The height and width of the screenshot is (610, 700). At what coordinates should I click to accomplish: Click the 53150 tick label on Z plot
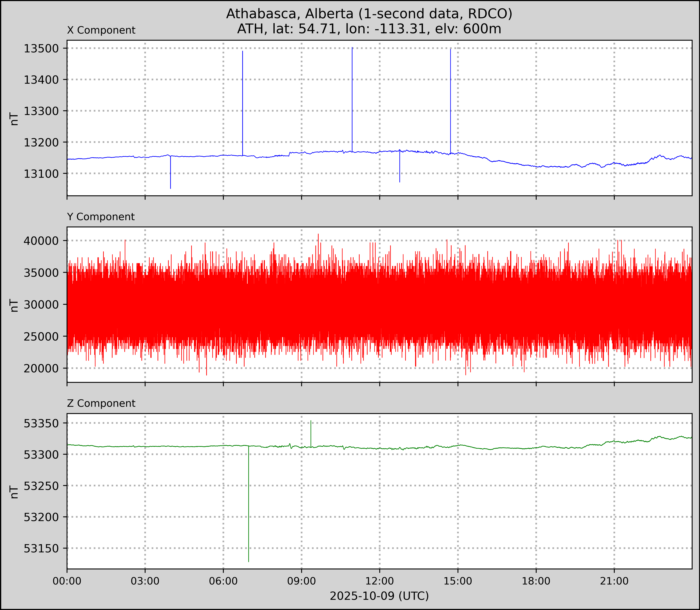[41, 548]
